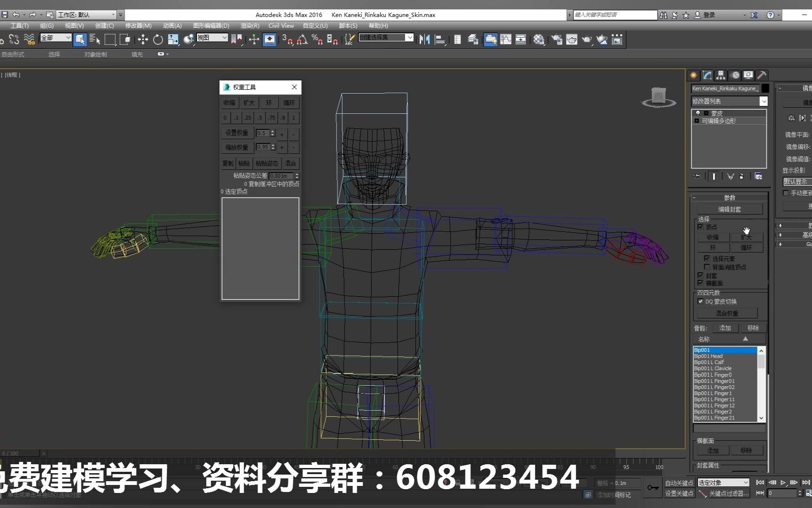Enable the 背面消隐顶点 checkbox
Screen dimensions: 812x508
coord(708,267)
